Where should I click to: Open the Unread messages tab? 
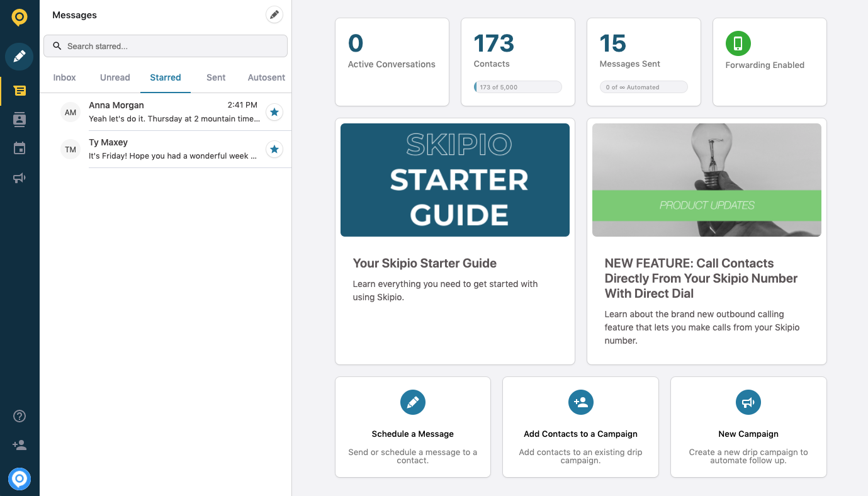point(115,77)
